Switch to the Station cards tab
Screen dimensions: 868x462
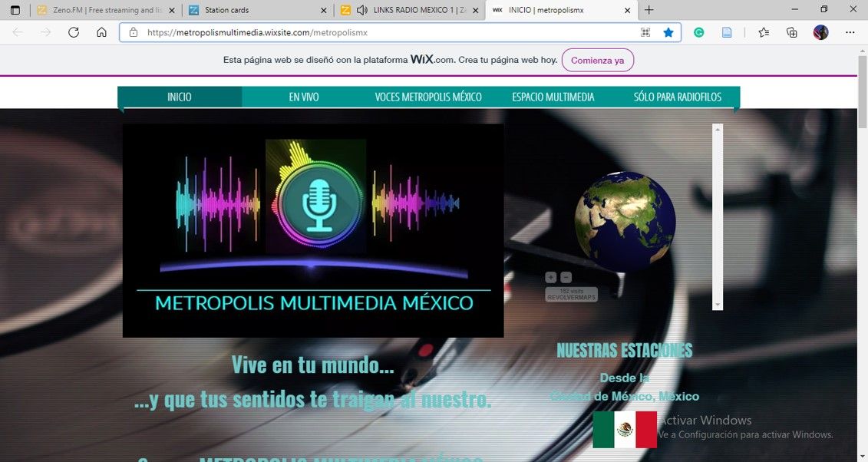[x=246, y=10]
